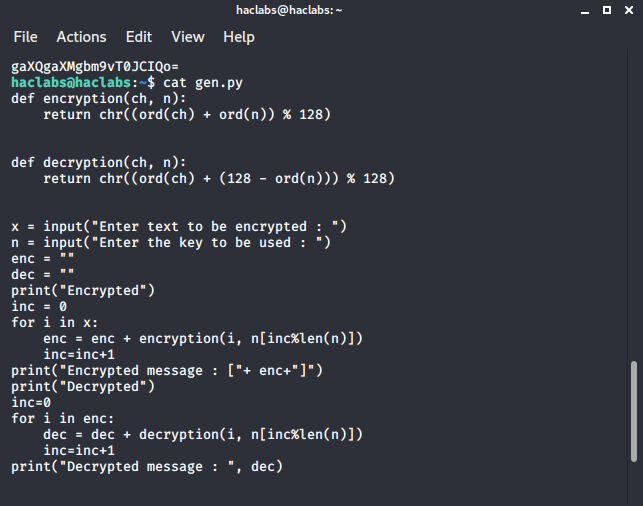Click the 'Enter text to be encrypted' line
The width and height of the screenshot is (643, 506).
pos(180,227)
